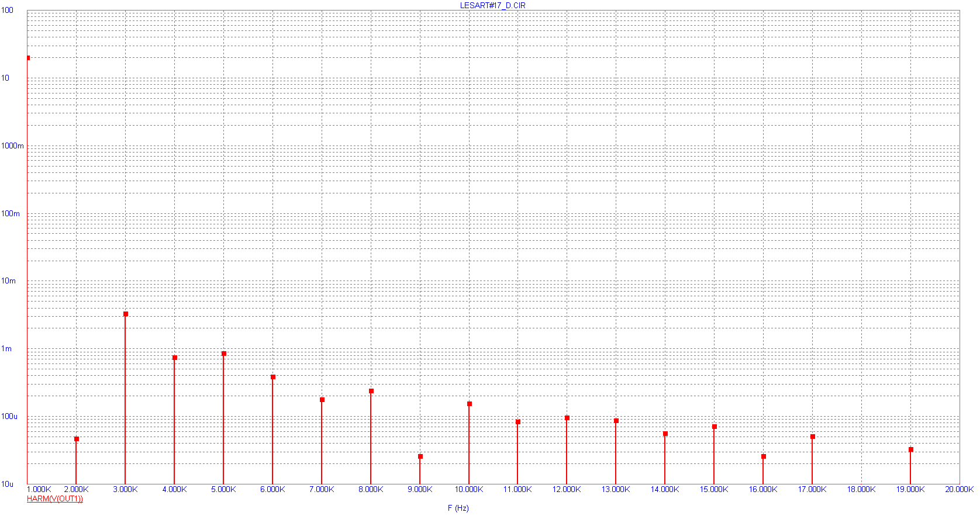Select the 3.000K harmonic data marker
Viewport: 980px width, 516px height.
pyautogui.click(x=126, y=314)
